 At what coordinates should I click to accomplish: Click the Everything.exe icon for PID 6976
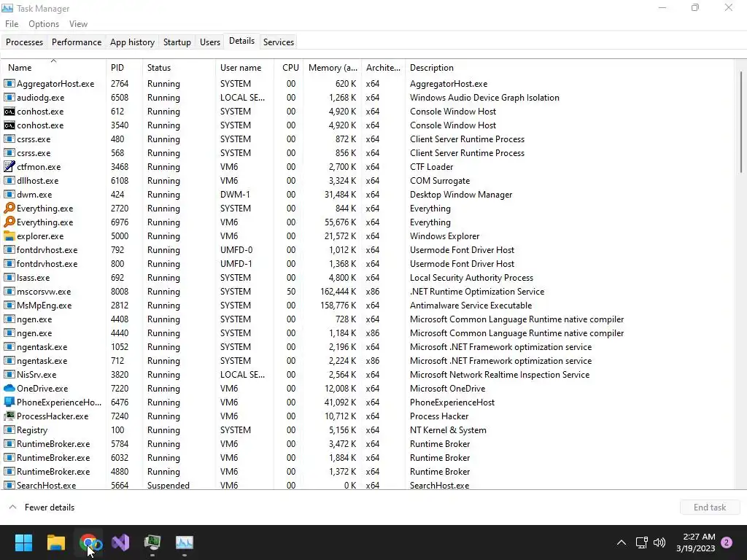point(9,222)
